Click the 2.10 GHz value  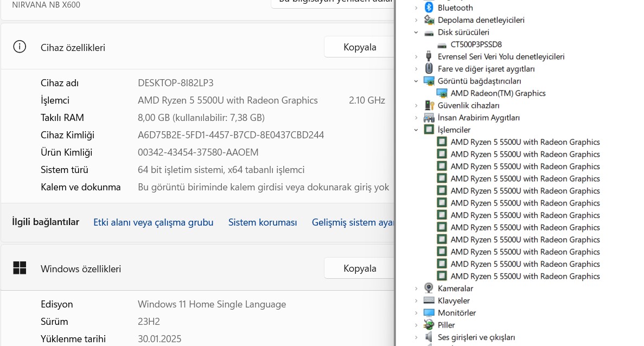coord(367,100)
